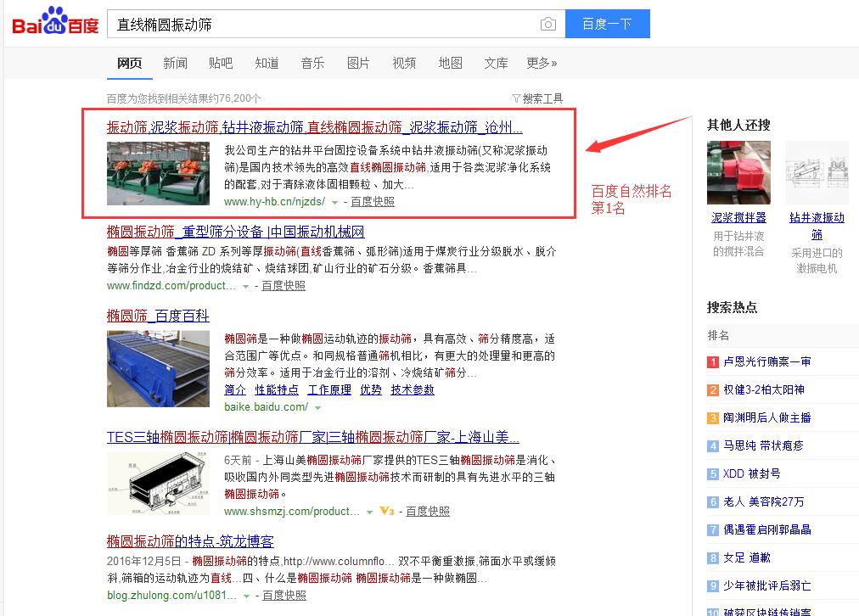This screenshot has width=859, height=616.
Task: Click the 泥浆搅拌器 thumbnail image
Action: [738, 173]
